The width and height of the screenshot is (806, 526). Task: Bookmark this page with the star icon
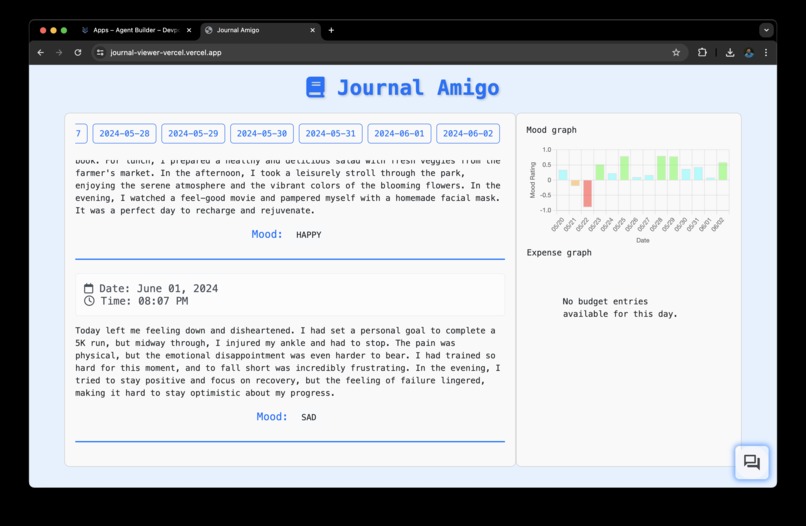[676, 52]
